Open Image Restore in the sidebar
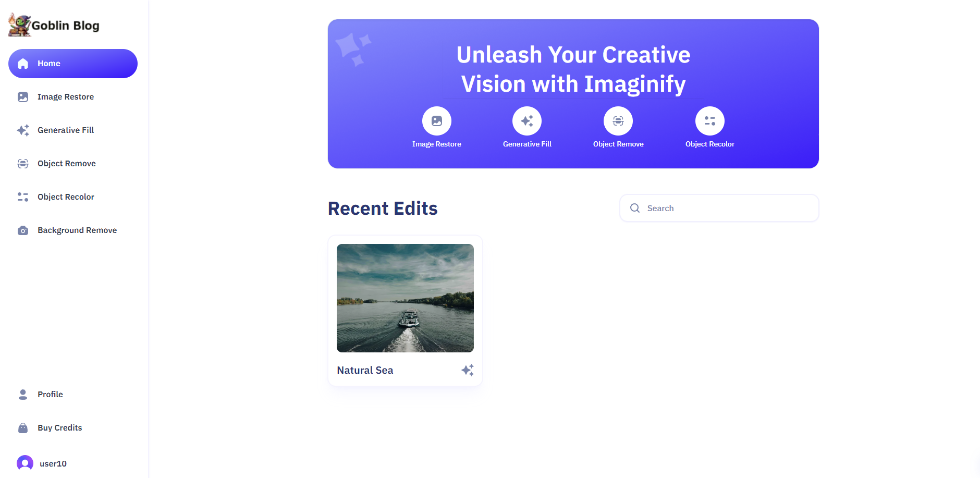 (66, 97)
